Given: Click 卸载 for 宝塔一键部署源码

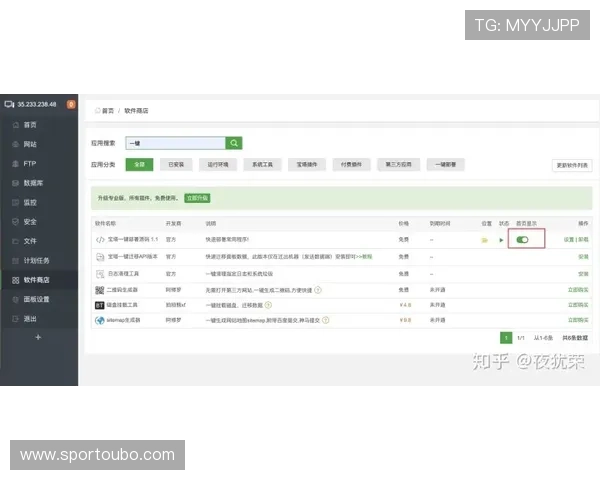Looking at the screenshot, I should click(583, 240).
